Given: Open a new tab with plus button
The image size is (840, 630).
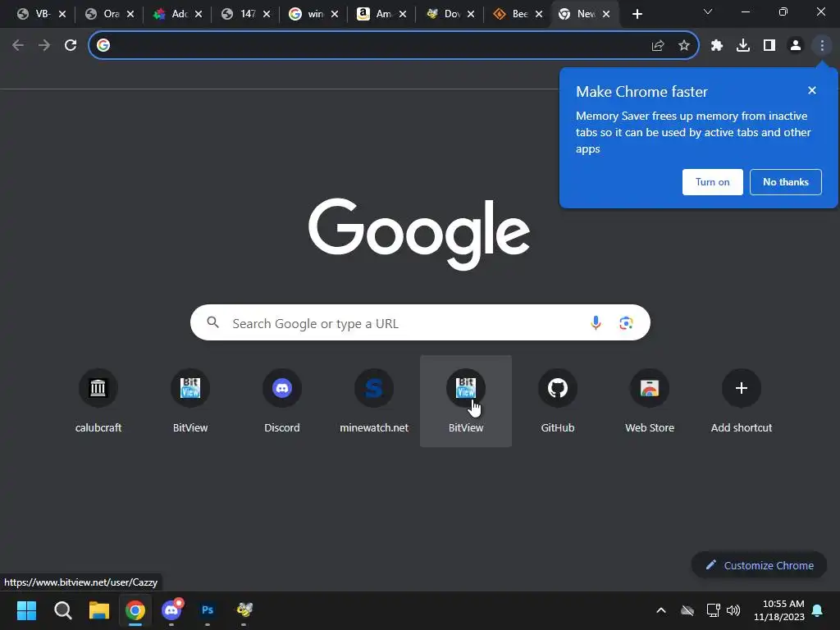Looking at the screenshot, I should [637, 14].
